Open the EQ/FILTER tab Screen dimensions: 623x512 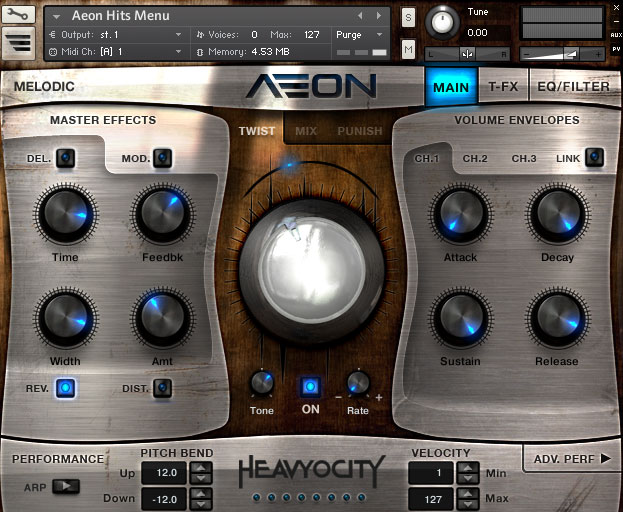(573, 87)
